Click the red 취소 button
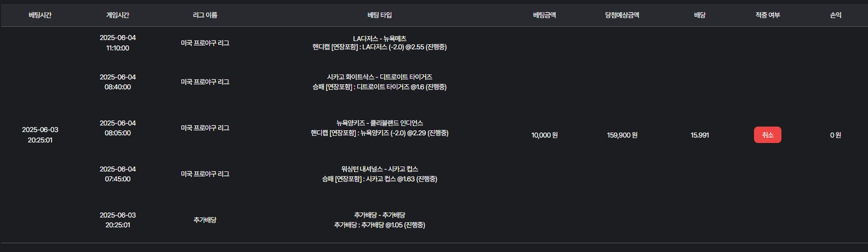868x252 pixels. pos(767,135)
